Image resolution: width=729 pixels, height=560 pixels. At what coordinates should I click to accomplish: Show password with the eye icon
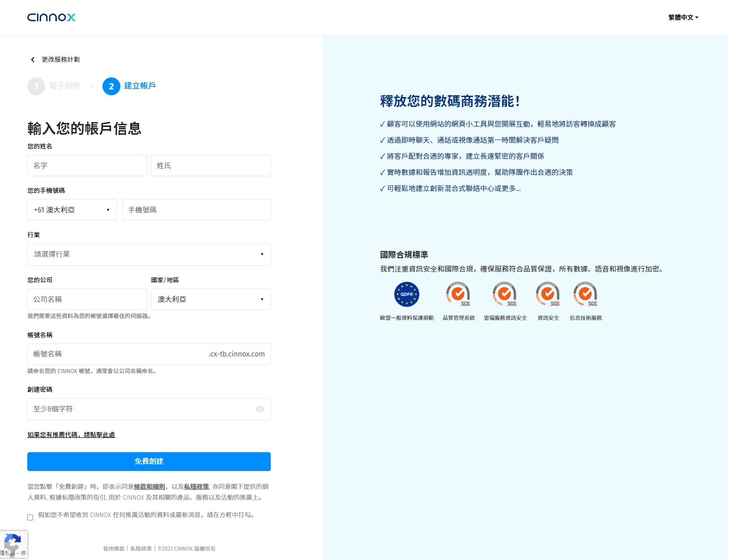tap(260, 409)
